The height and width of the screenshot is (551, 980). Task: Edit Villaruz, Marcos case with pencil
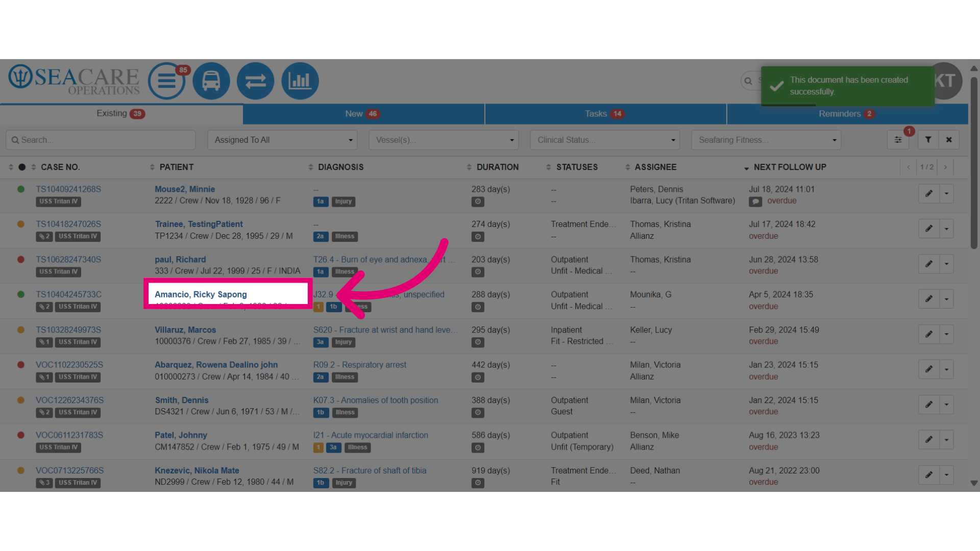coord(929,334)
